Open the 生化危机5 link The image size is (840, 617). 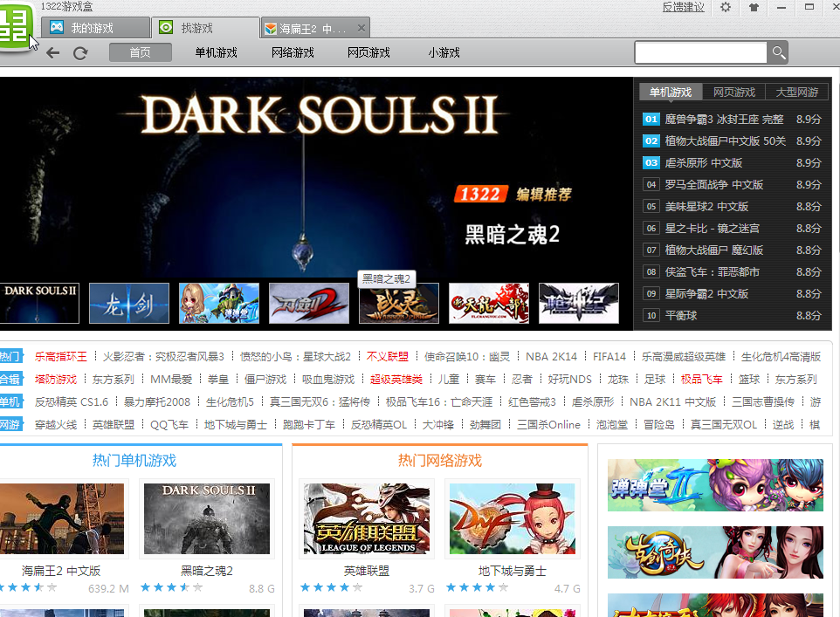click(x=230, y=401)
